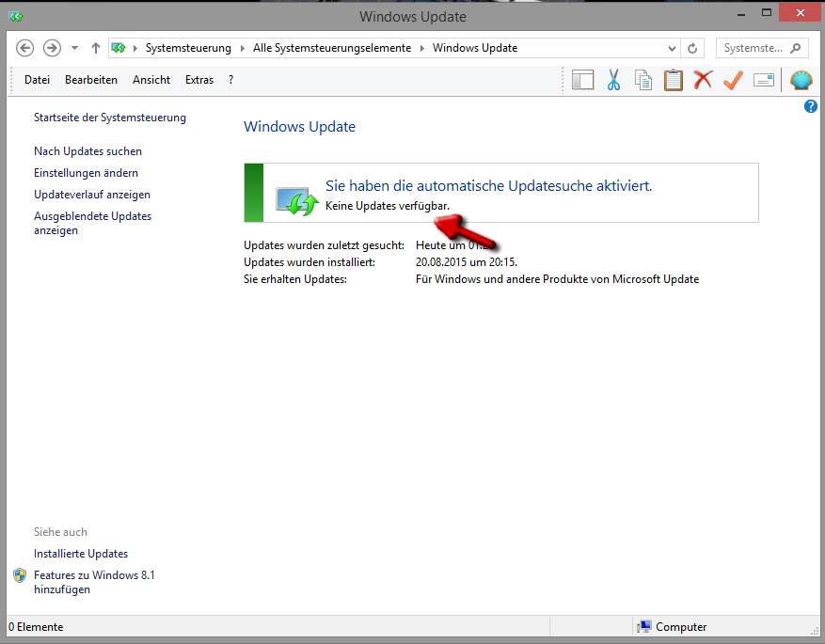Click the Classic Shell seashell icon

click(x=801, y=81)
